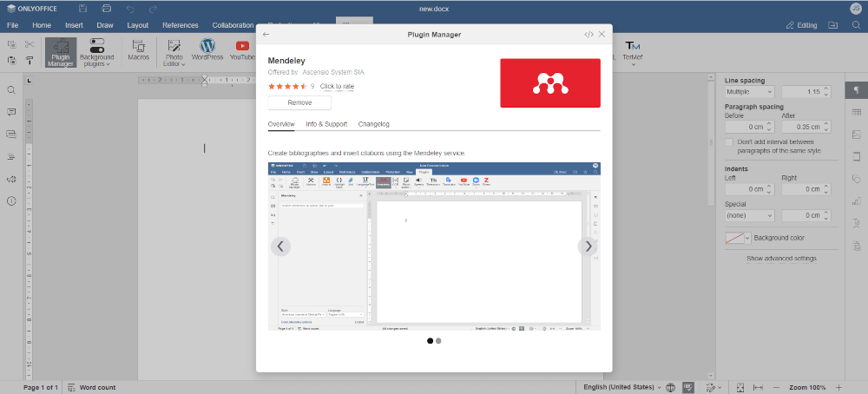Viewport: 868px width, 394px height.
Task: Open chart settings in right sidebar
Action: (x=857, y=200)
